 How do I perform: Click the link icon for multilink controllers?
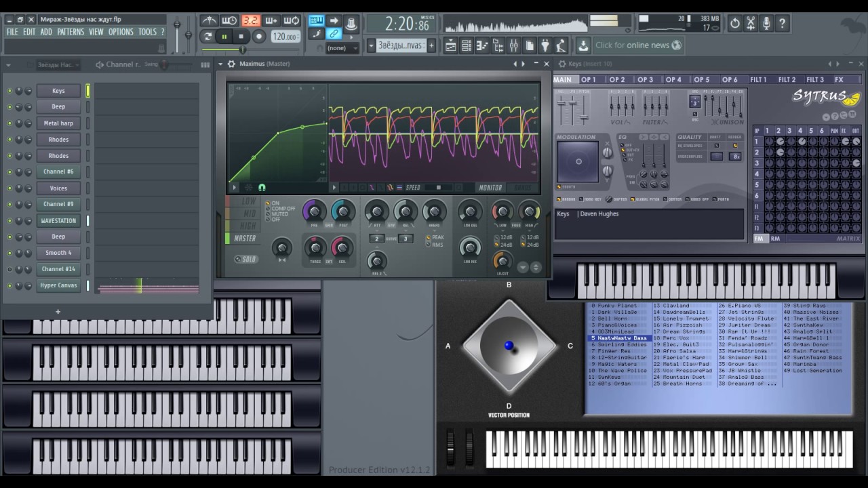click(x=334, y=34)
